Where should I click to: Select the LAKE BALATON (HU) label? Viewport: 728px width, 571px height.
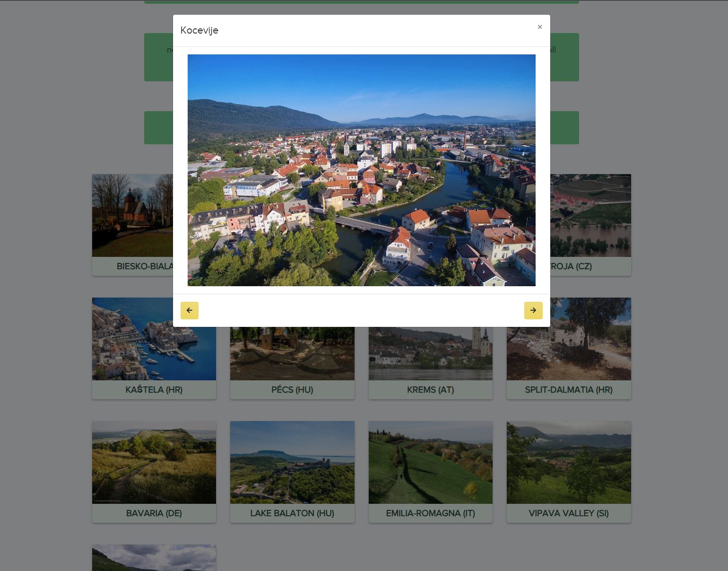click(x=292, y=513)
